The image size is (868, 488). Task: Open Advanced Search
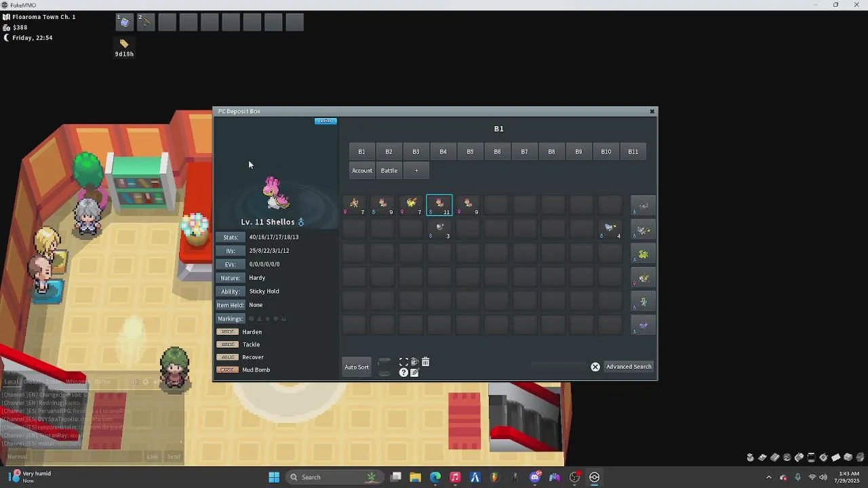click(x=629, y=367)
